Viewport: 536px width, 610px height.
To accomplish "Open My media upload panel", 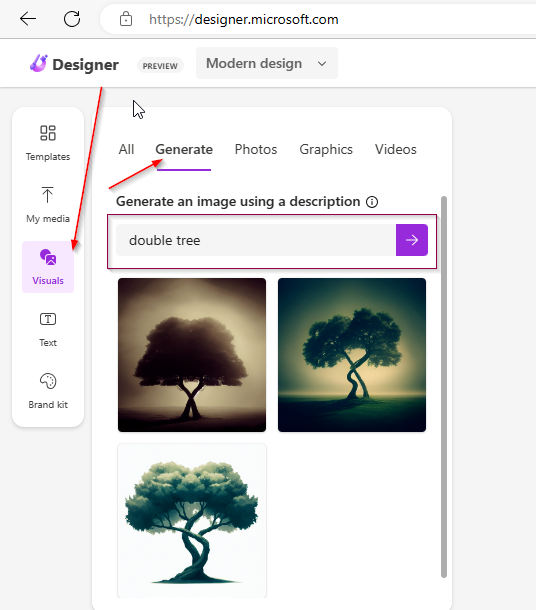I will click(x=48, y=205).
